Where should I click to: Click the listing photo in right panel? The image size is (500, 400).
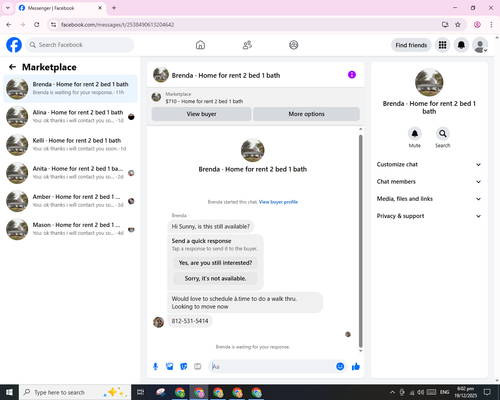pyautogui.click(x=429, y=82)
